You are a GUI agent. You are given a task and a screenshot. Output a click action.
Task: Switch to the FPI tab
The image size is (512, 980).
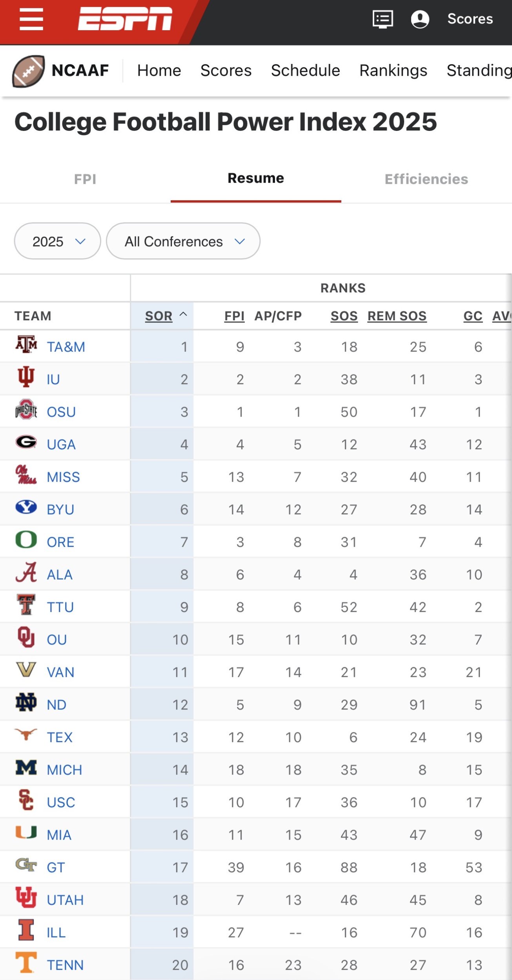pos(85,179)
